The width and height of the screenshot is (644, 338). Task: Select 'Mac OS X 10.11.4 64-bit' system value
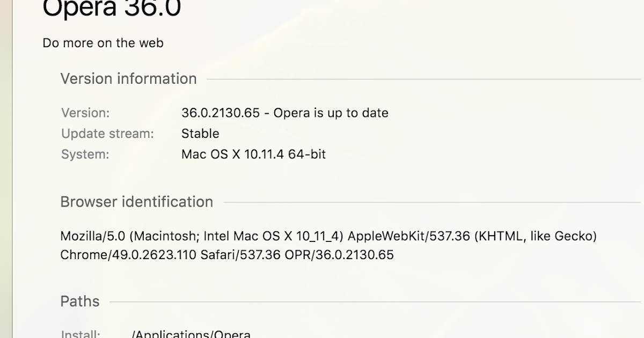click(254, 155)
